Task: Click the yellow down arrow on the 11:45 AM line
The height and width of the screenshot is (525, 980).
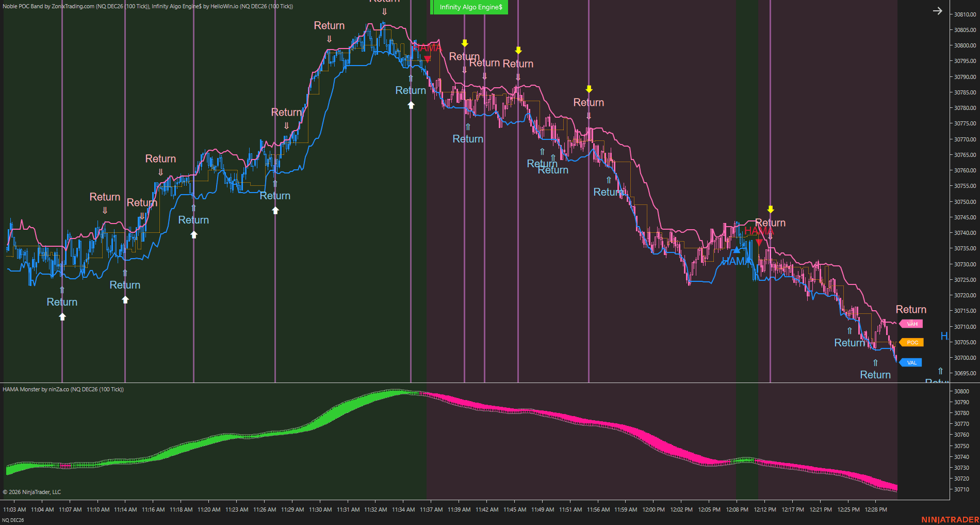Action: tap(518, 50)
